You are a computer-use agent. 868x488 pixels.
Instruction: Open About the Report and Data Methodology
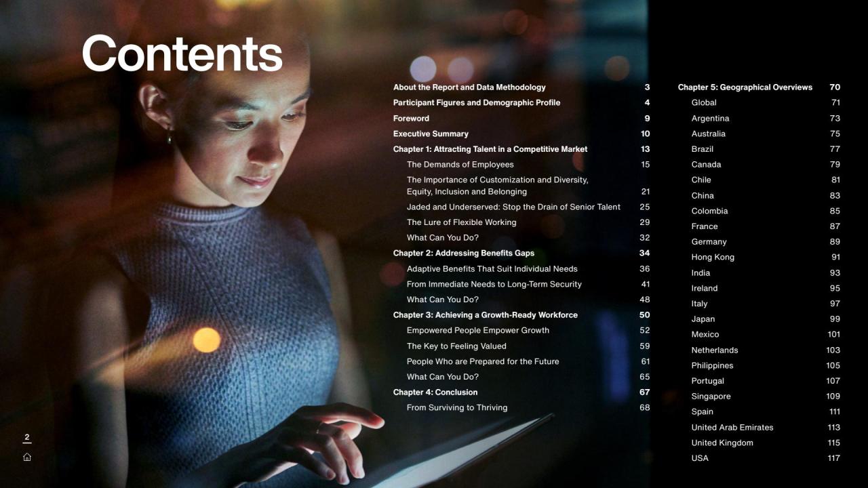click(x=469, y=87)
